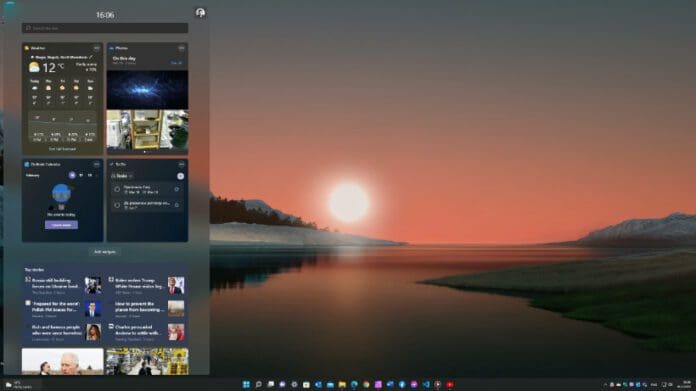Launch Microsoft Edge from the taskbar
This screenshot has width=696, height=391.
point(354,384)
